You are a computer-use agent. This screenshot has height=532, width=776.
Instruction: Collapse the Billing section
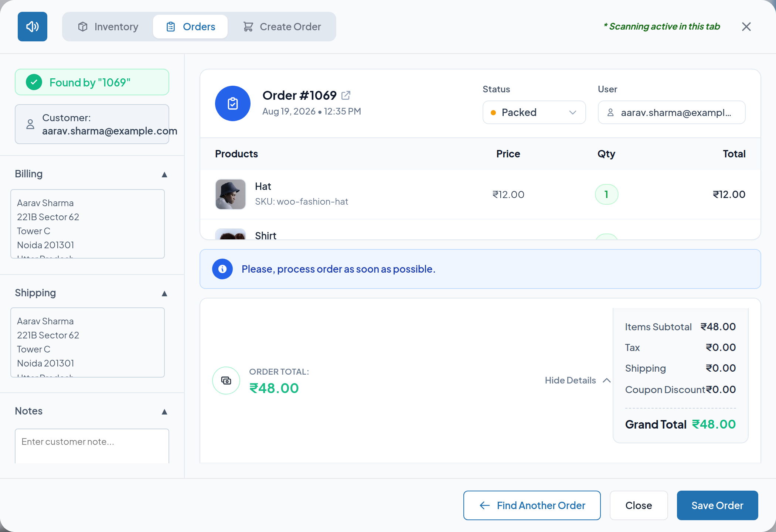[164, 174]
